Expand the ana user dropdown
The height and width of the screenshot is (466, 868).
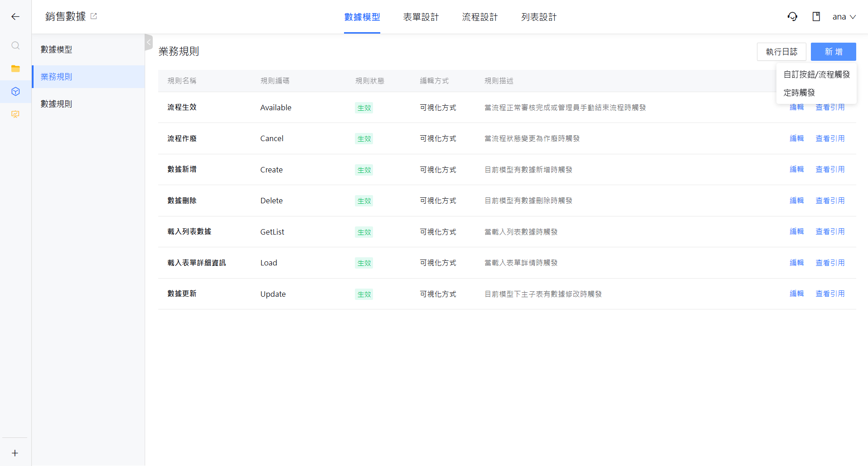tap(844, 17)
